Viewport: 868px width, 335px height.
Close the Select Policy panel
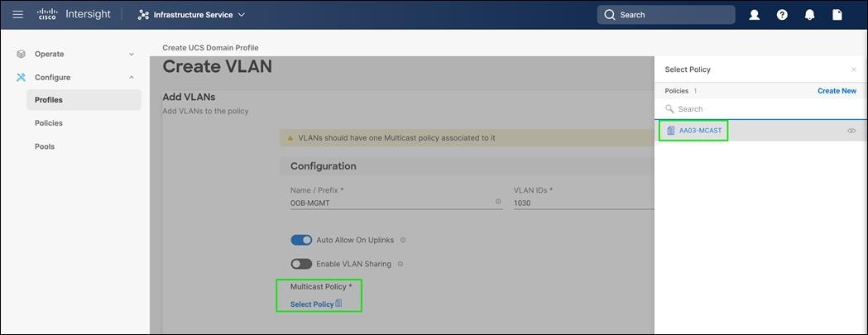click(854, 69)
